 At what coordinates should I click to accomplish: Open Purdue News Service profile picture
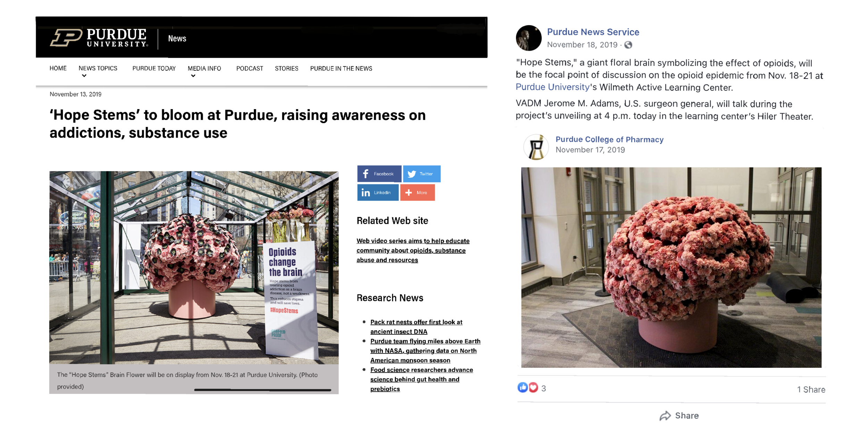528,38
